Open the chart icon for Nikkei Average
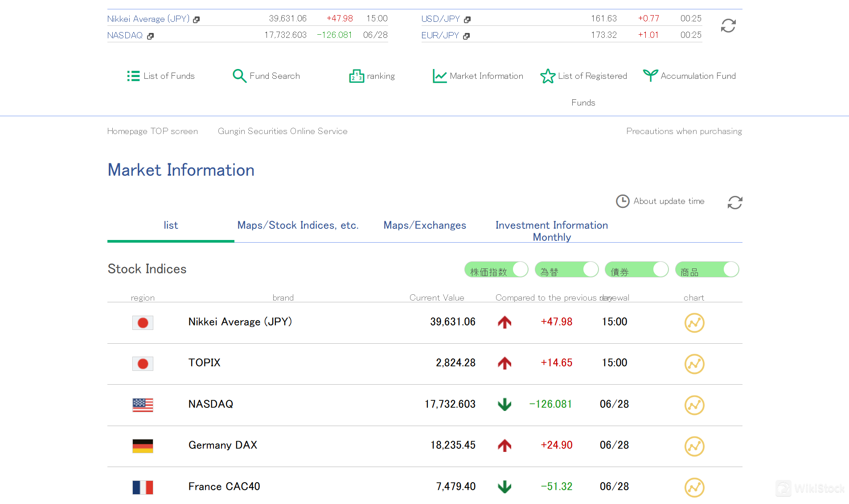Viewport: 849px width, 504px height. tap(694, 323)
